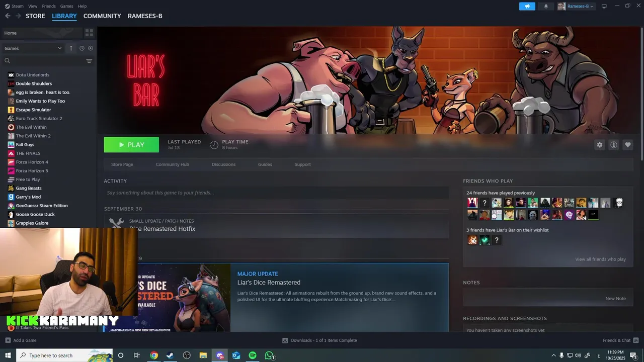
Task: Open advanced filters icon next to search
Action: point(89,61)
